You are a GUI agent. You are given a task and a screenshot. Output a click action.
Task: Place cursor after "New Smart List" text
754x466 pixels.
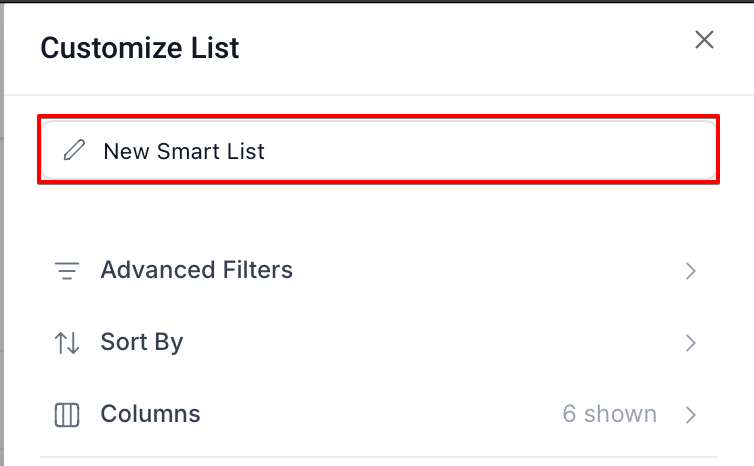pos(267,151)
